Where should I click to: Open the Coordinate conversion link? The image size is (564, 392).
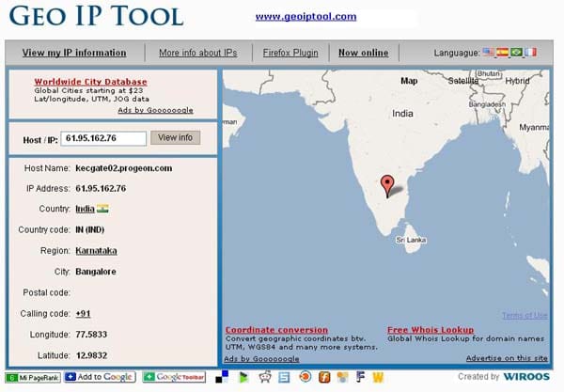(x=276, y=330)
